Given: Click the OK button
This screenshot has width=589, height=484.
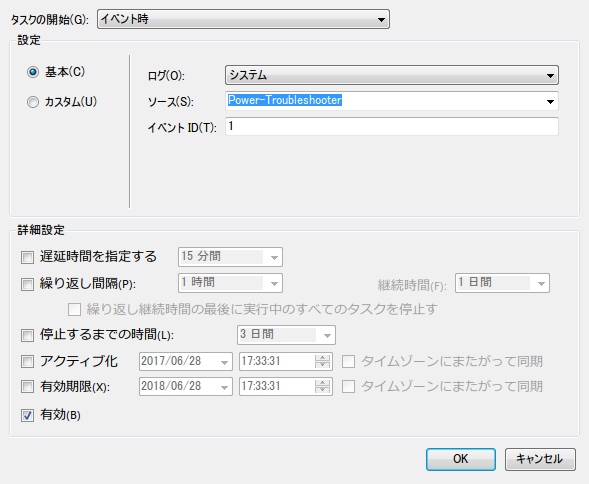Looking at the screenshot, I should (x=461, y=459).
